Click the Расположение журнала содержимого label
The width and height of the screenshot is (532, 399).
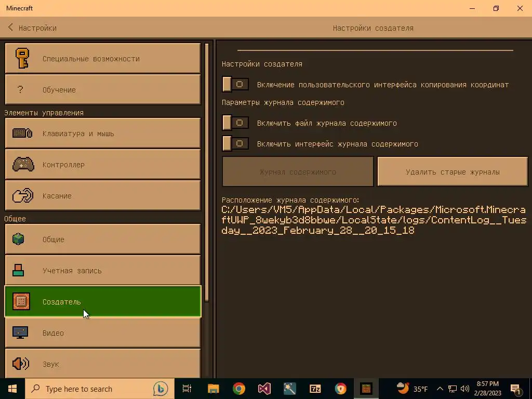pos(290,200)
